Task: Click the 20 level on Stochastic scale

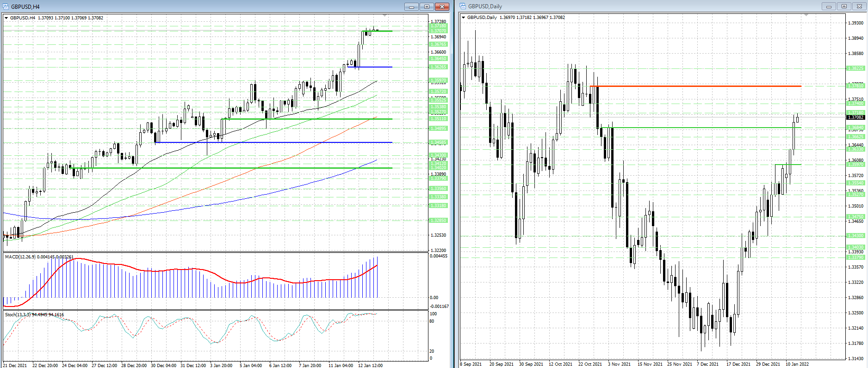Action: (x=432, y=351)
